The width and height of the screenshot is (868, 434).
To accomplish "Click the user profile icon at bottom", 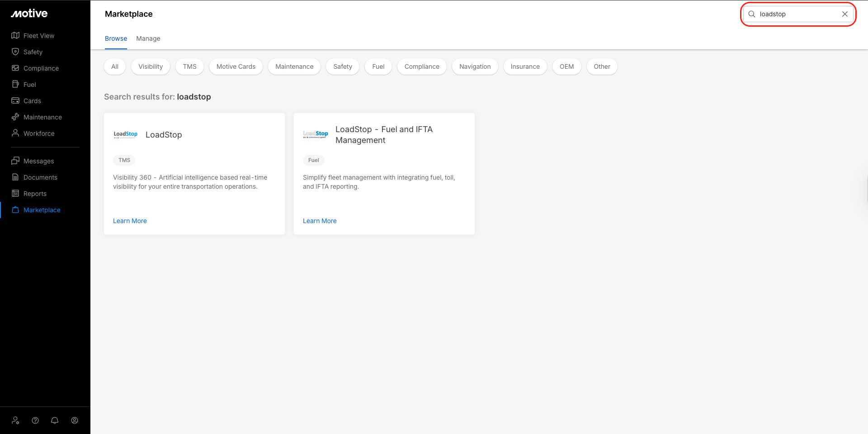I will pos(75,420).
